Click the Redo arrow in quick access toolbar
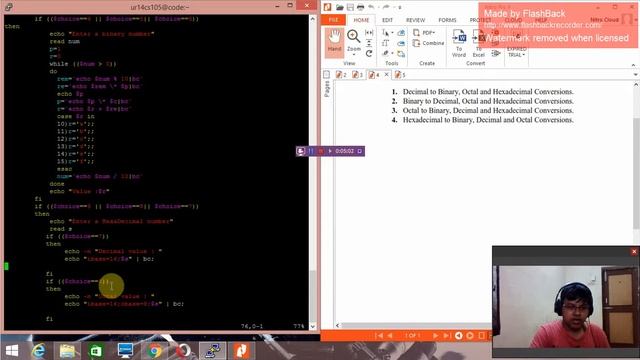Screen dimensions: 640x360 pyautogui.click(x=386, y=7)
